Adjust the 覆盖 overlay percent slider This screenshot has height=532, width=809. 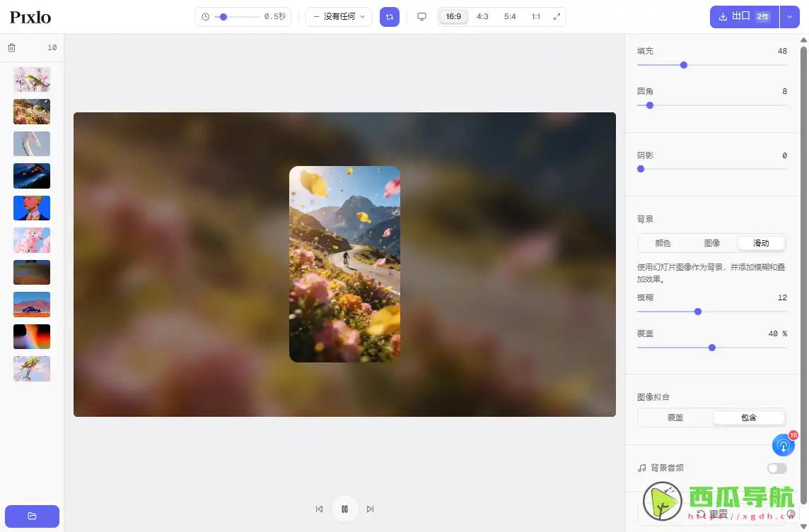(712, 348)
